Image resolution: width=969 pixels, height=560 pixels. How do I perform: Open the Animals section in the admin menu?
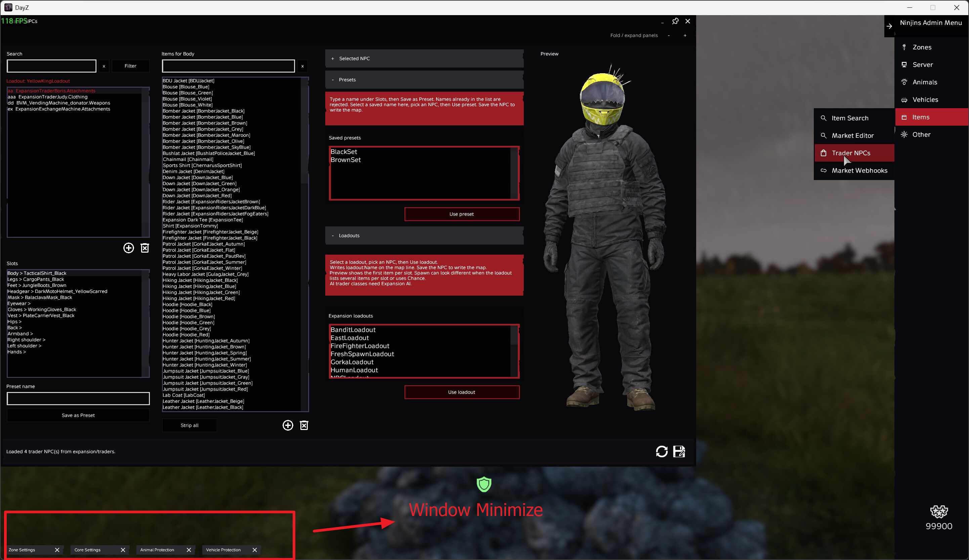tap(931, 82)
